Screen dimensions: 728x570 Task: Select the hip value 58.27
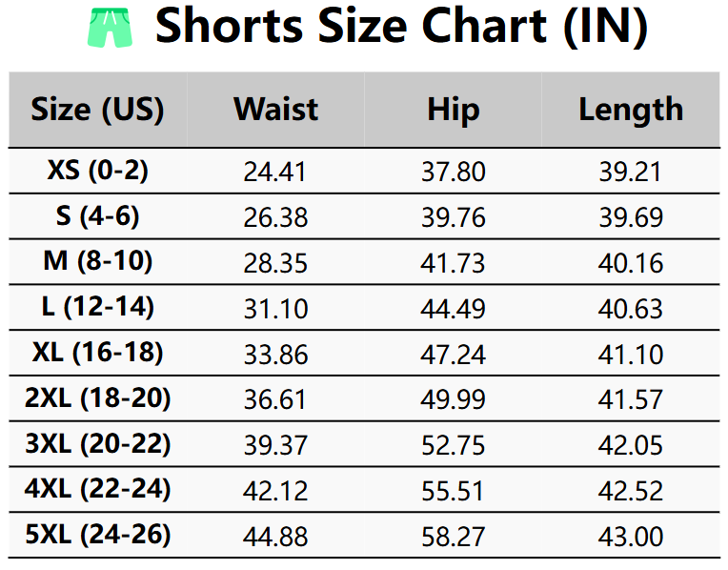453,537
